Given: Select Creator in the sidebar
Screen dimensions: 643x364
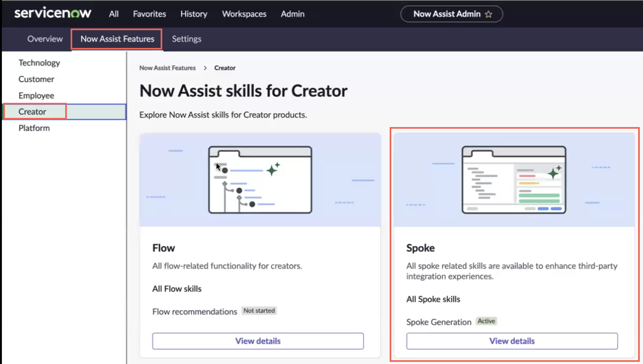Looking at the screenshot, I should (65, 111).
